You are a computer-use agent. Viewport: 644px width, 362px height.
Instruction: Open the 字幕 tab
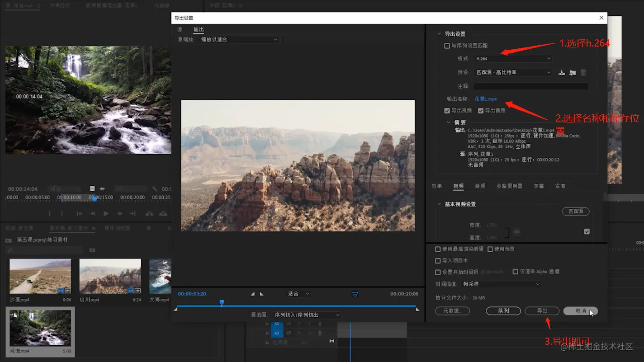538,186
